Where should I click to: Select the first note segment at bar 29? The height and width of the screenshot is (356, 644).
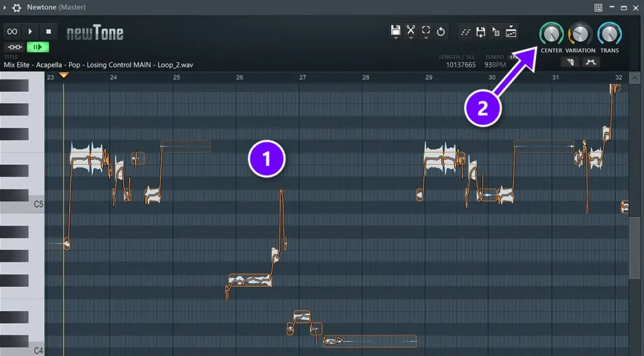coord(433,159)
